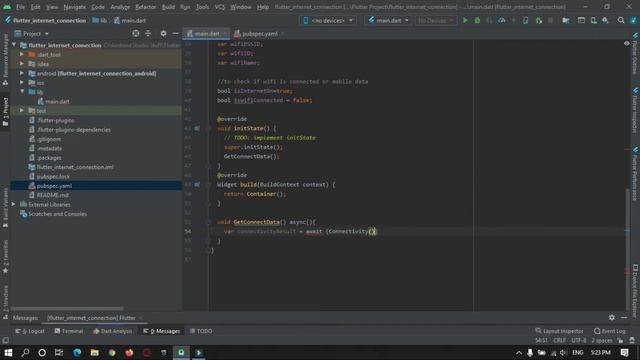Open the TODO tool window
The height and width of the screenshot is (360, 640).
pyautogui.click(x=201, y=331)
